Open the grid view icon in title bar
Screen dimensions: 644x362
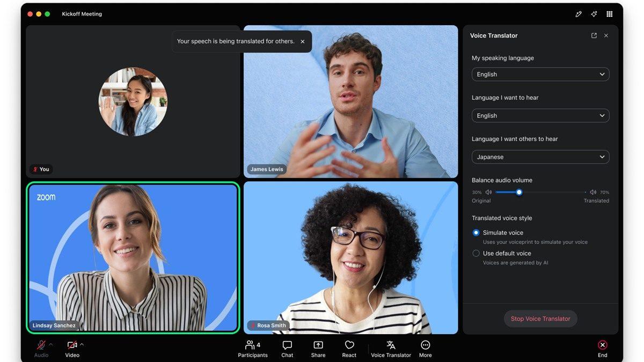[x=610, y=14]
